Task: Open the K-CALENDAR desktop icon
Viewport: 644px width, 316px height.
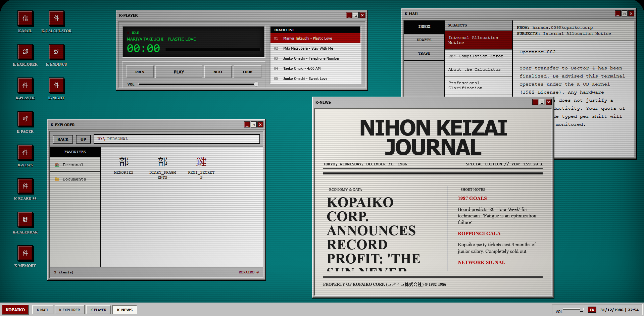Action: click(x=25, y=223)
